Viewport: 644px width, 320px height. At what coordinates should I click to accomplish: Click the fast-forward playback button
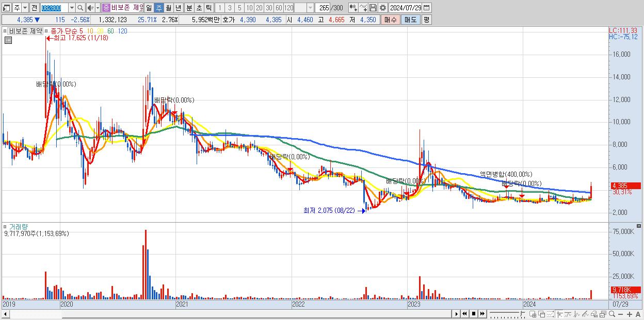pyautogui.click(x=482, y=314)
